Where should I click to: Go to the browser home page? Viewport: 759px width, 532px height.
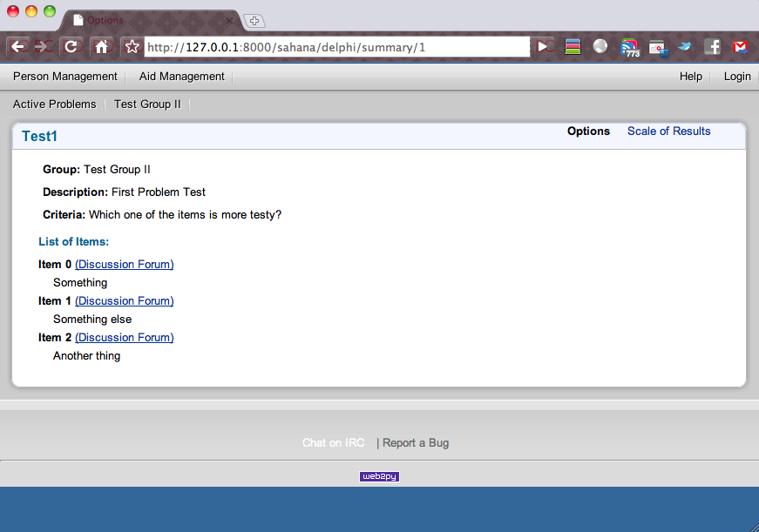(x=101, y=47)
